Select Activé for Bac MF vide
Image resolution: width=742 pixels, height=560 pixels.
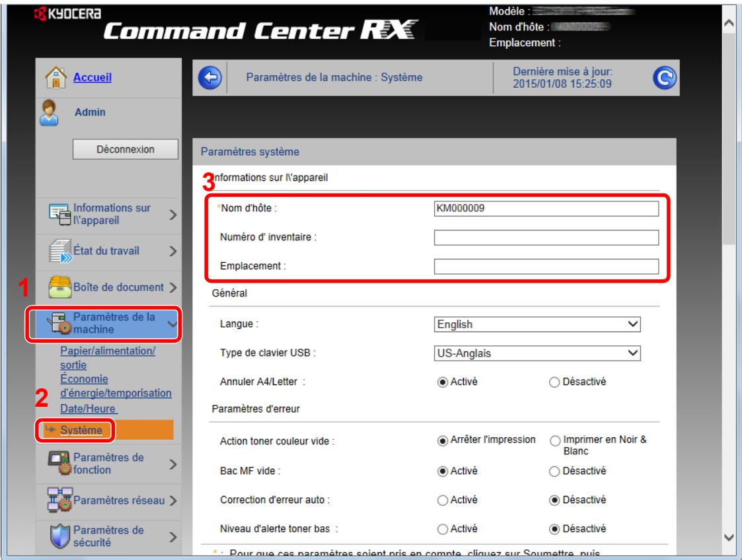(443, 472)
